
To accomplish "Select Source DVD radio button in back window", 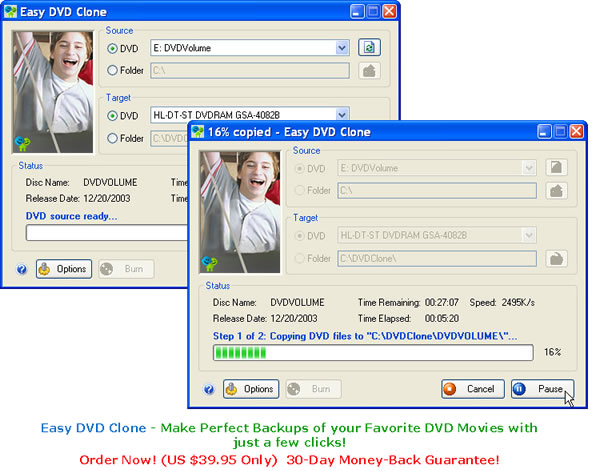I will coord(112,49).
